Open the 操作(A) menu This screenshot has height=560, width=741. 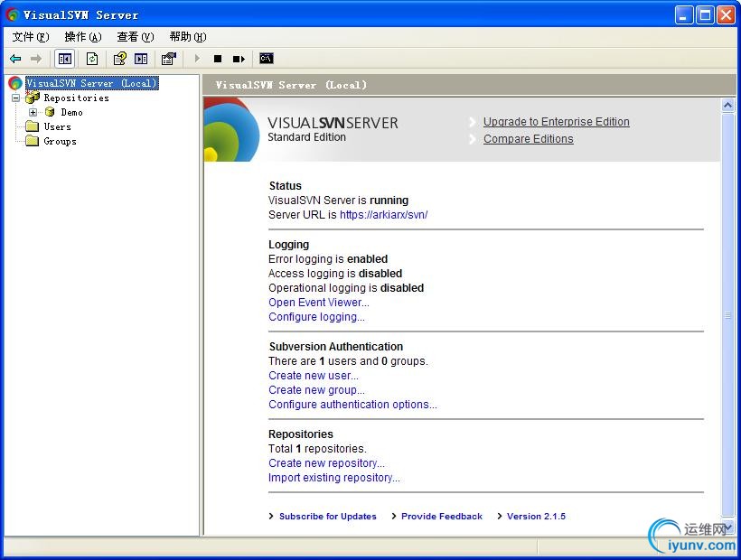(x=82, y=37)
